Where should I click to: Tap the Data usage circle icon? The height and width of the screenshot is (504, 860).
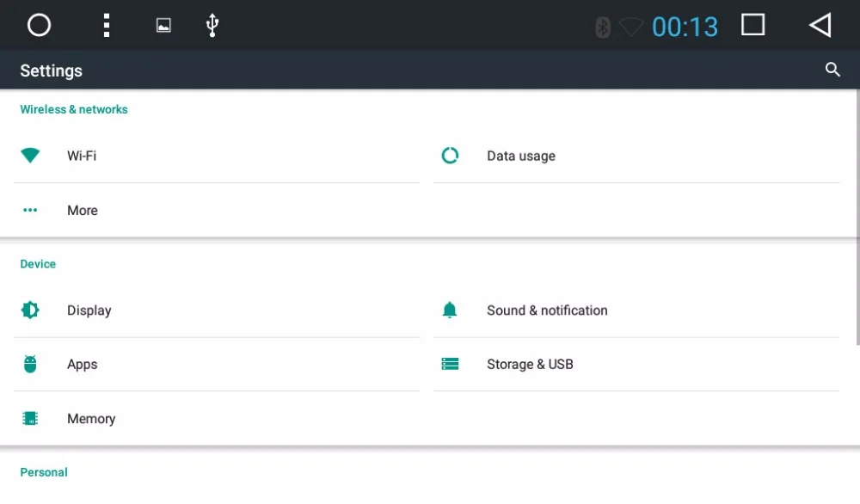tap(450, 156)
